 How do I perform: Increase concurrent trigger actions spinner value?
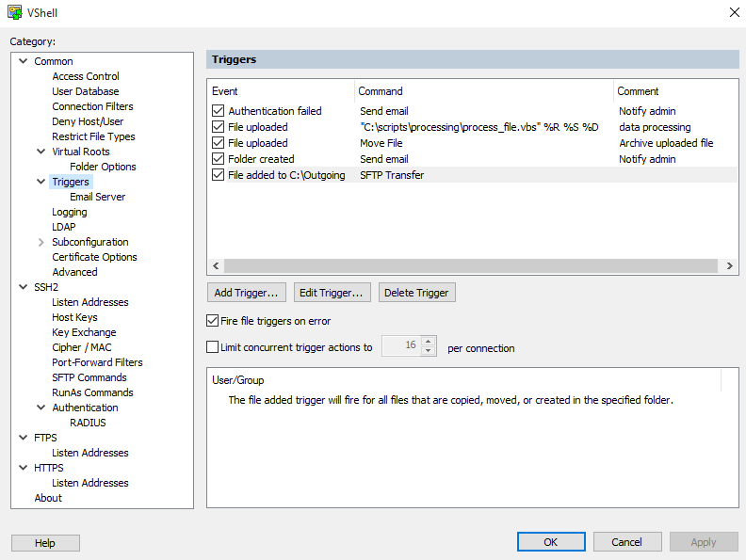[429, 342]
